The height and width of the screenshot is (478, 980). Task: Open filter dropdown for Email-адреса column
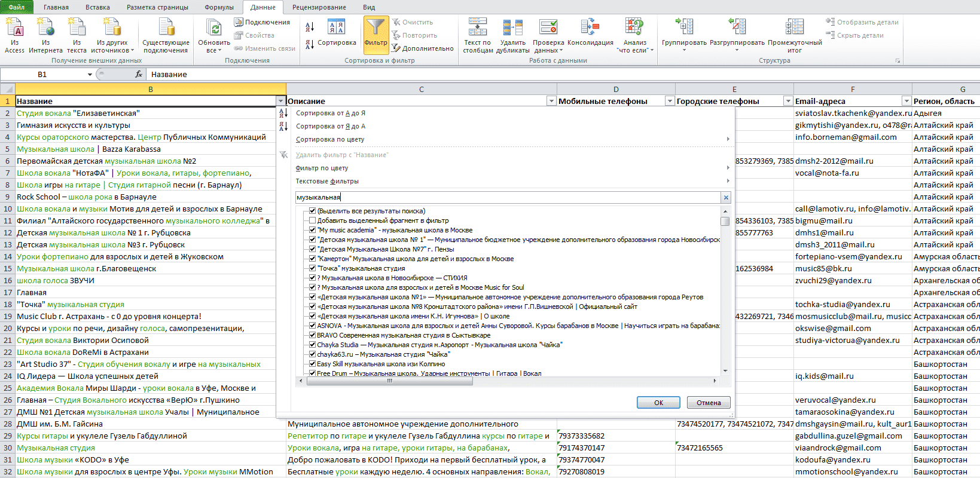(906, 101)
